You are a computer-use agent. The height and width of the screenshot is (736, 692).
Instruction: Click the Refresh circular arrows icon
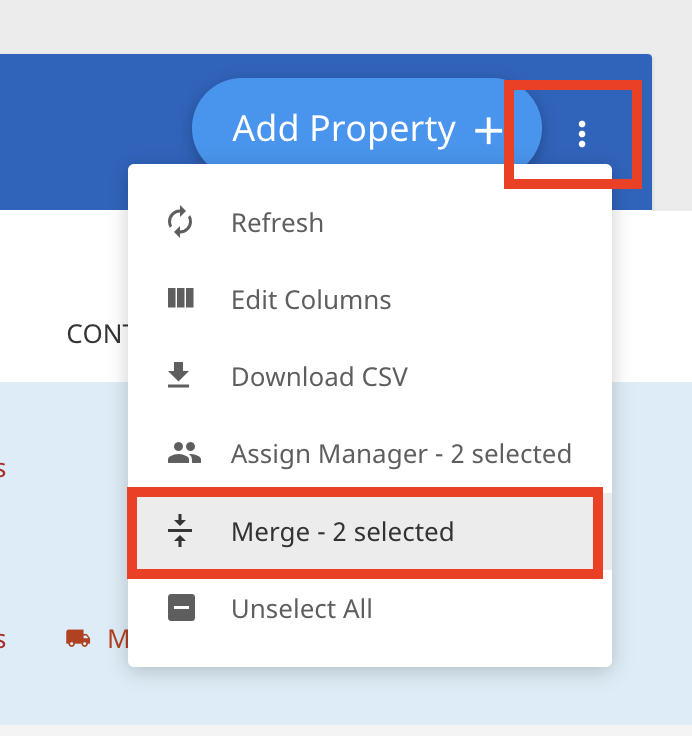tap(180, 222)
